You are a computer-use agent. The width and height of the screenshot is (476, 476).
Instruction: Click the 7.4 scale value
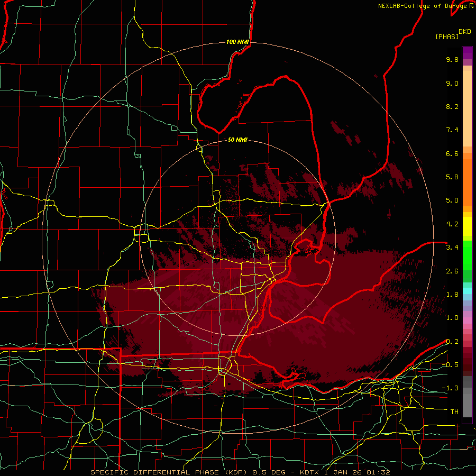452,130
